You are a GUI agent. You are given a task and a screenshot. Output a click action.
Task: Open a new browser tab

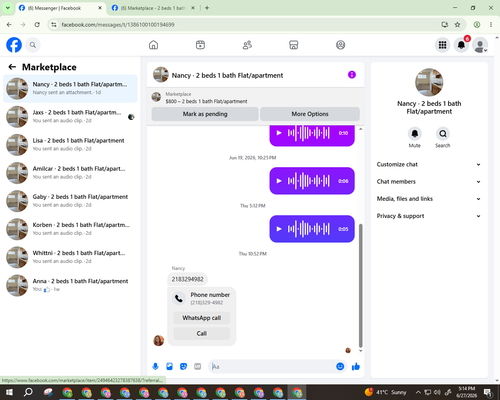[207, 8]
